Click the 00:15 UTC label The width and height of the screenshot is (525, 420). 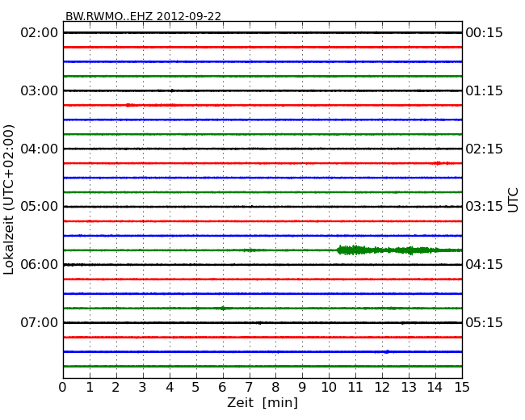pyautogui.click(x=484, y=33)
